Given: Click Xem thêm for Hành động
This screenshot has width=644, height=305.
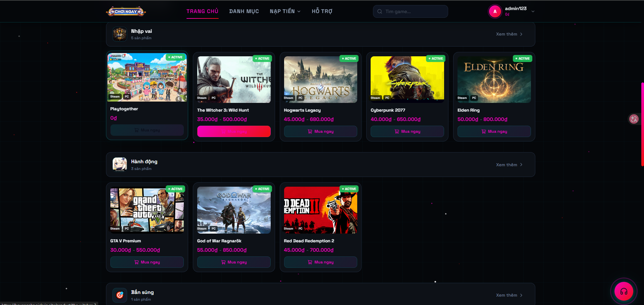Looking at the screenshot, I should click(x=509, y=165).
